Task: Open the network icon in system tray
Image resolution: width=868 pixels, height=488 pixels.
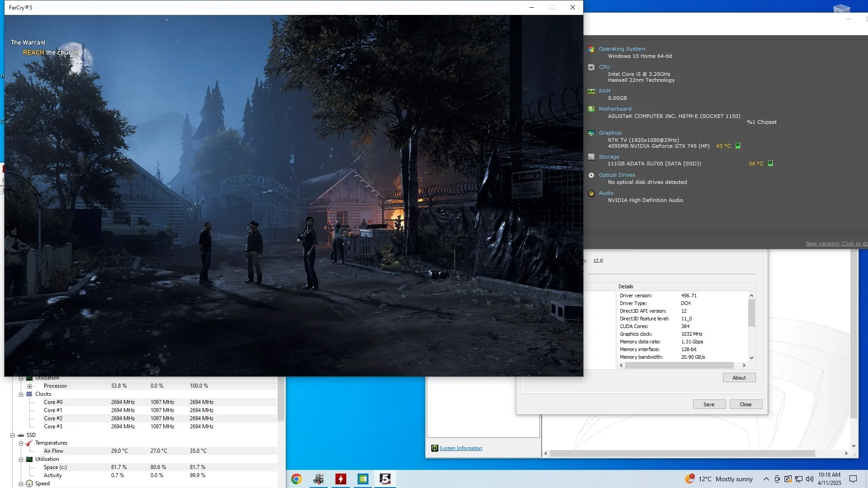Action: 799,479
